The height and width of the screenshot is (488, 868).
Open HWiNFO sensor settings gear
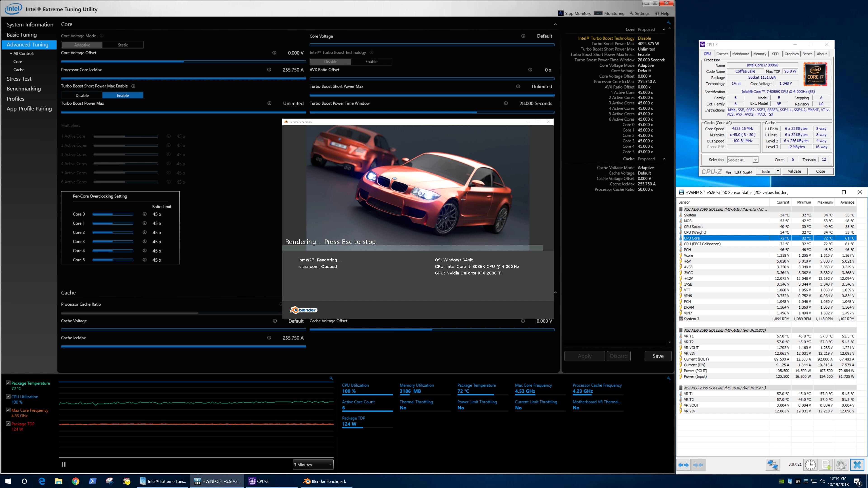(x=841, y=465)
